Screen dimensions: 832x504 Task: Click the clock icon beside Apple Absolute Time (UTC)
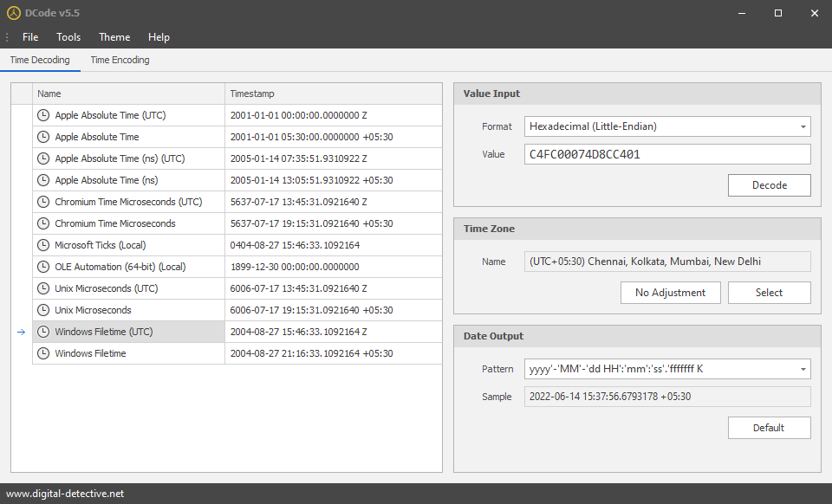(43, 115)
